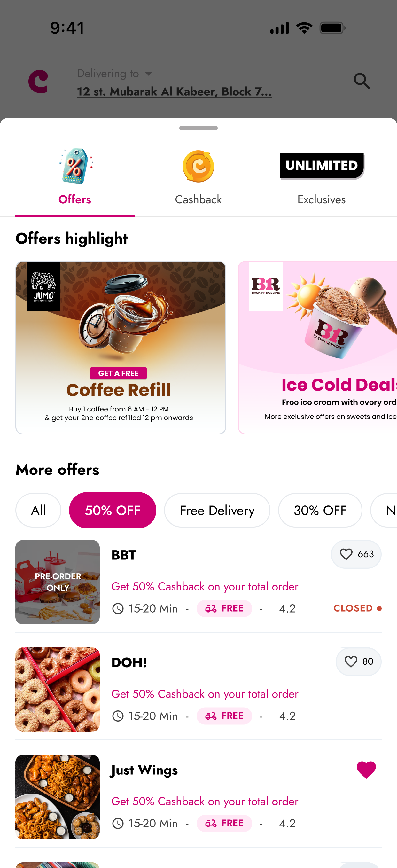Tap BBT free delivery scooter badge
This screenshot has height=868, width=397.
point(224,608)
